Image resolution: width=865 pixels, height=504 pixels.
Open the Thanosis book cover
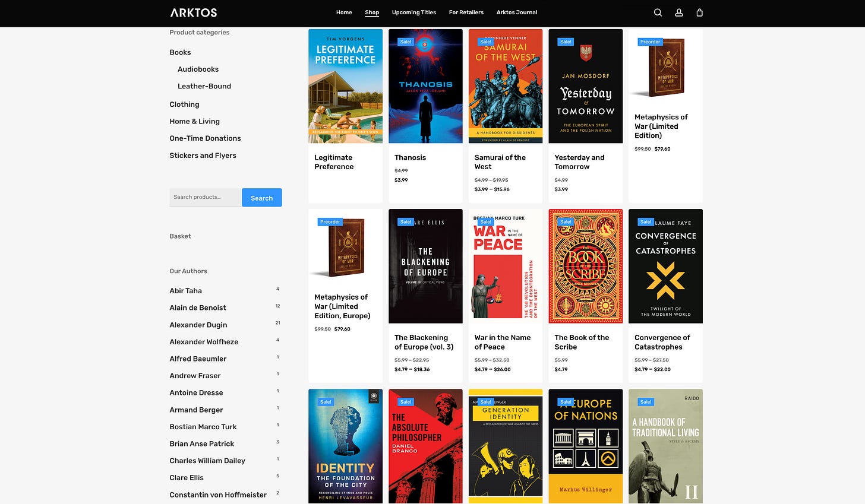pyautogui.click(x=425, y=86)
